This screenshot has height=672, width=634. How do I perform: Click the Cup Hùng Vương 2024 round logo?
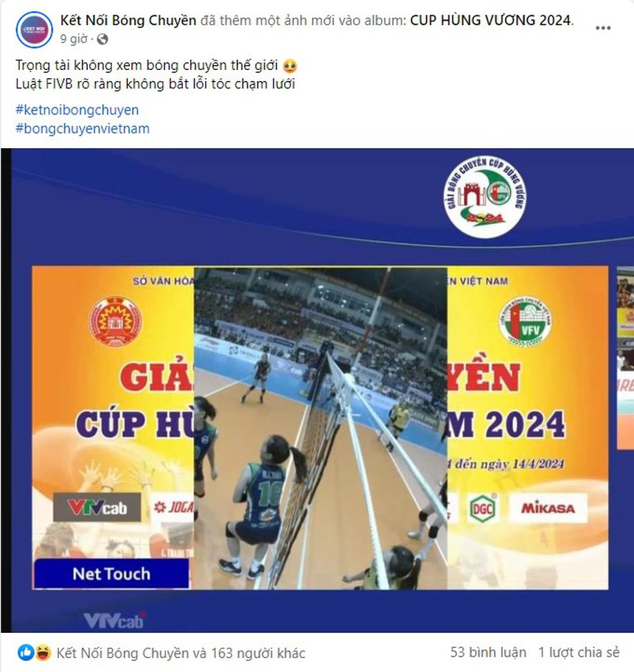485,197
